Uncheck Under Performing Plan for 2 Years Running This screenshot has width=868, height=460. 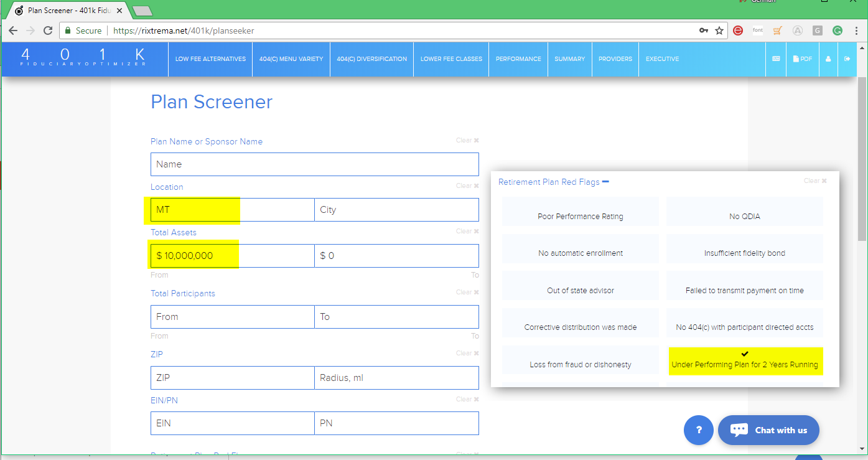(745, 361)
